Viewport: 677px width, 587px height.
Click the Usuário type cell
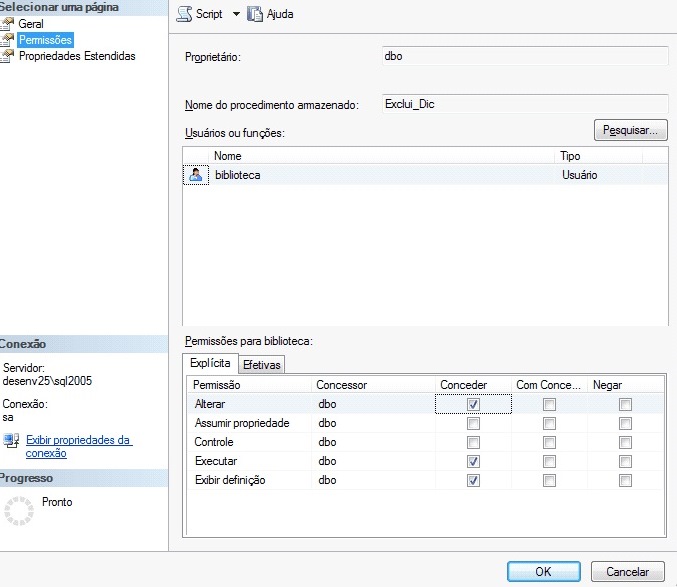(579, 175)
